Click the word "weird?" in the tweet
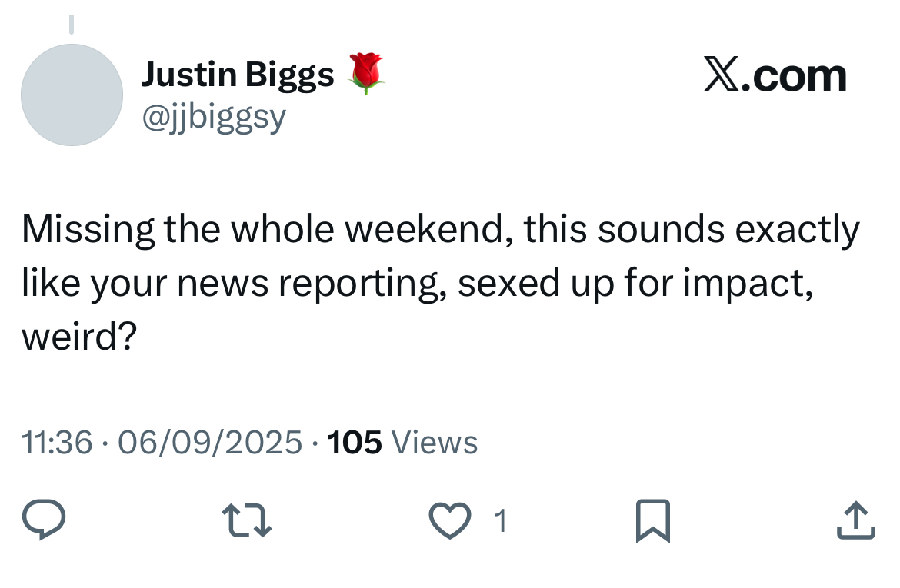 [79, 337]
